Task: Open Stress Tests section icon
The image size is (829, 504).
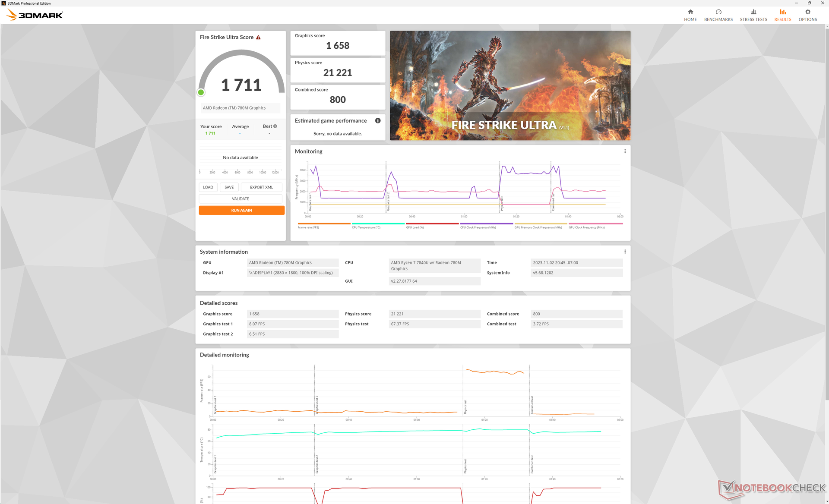Action: (x=753, y=12)
